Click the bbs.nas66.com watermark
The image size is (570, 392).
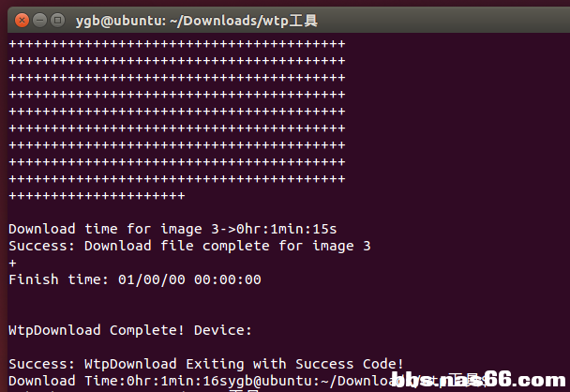point(478,380)
